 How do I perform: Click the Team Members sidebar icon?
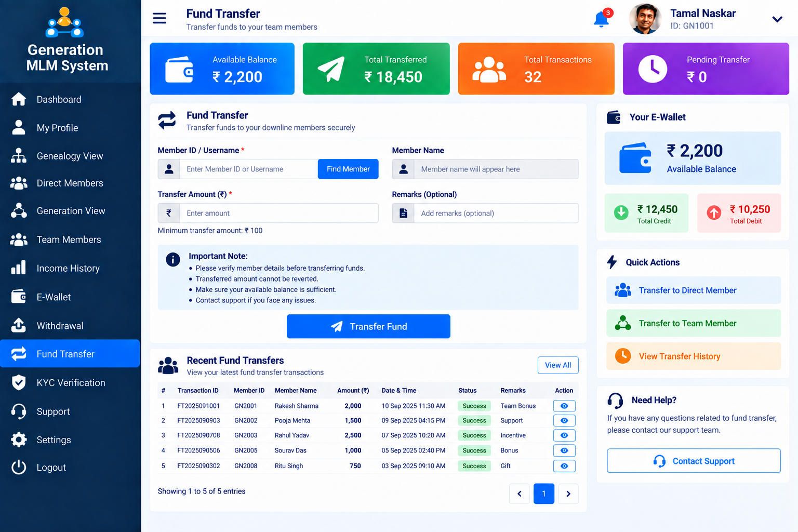[19, 240]
